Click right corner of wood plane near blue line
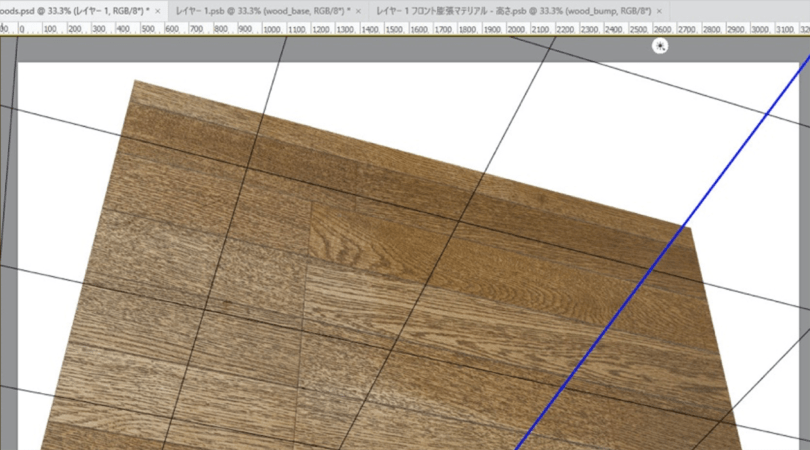The height and width of the screenshot is (450, 810). pos(688,229)
